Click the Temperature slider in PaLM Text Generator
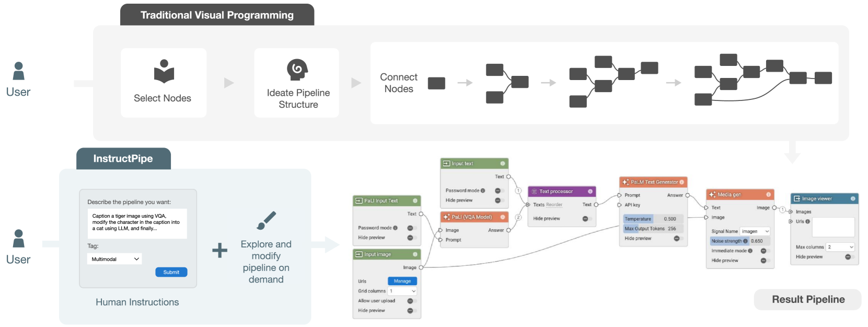The width and height of the screenshot is (868, 327). (x=653, y=219)
